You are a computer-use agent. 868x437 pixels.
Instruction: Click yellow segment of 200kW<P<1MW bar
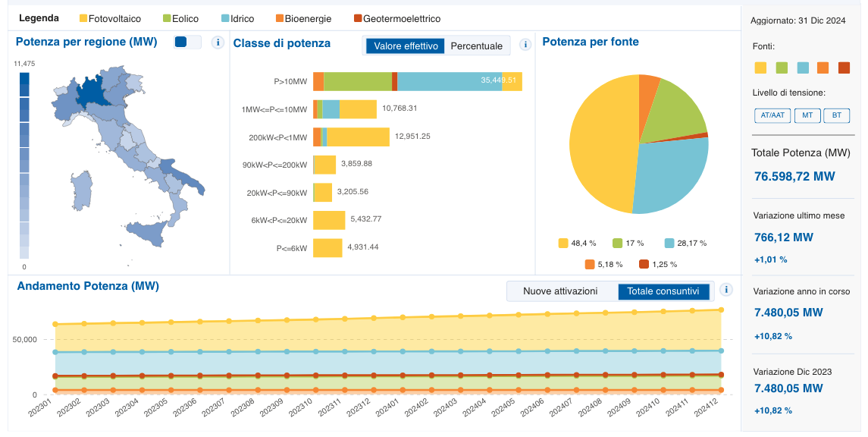pos(358,137)
